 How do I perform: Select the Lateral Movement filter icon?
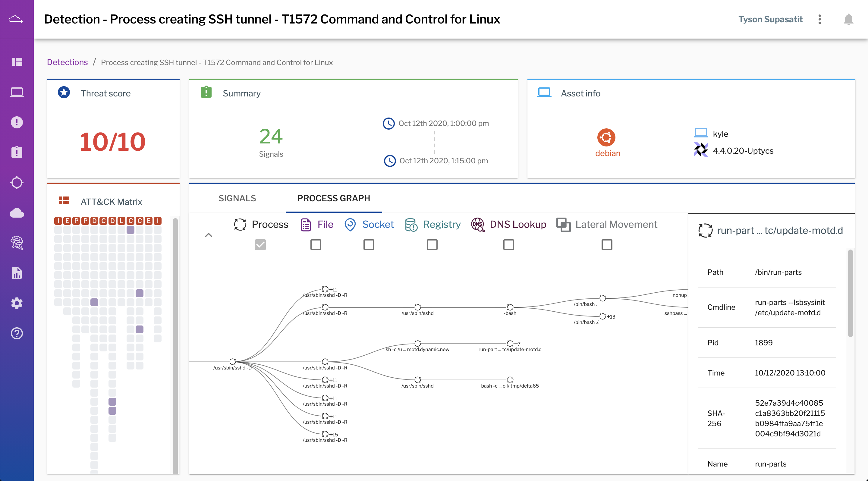point(564,224)
